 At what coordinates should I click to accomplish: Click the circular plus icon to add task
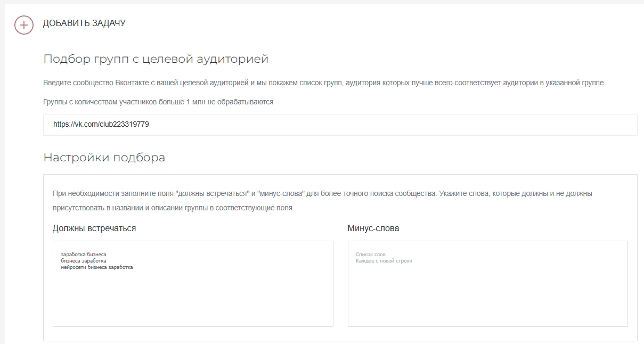(x=24, y=25)
